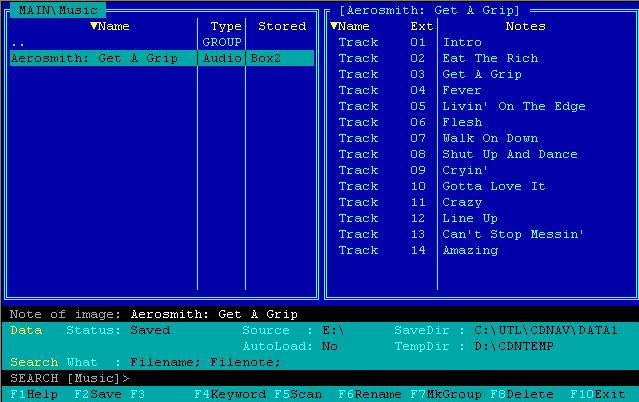
Task: Select Track 09 Cryin'
Action: (x=482, y=170)
